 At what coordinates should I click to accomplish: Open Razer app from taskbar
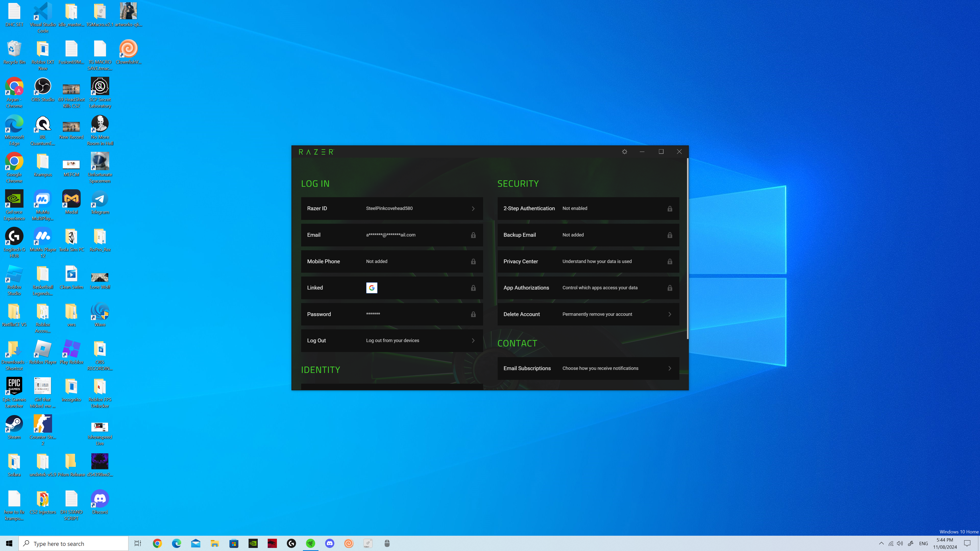tap(310, 543)
